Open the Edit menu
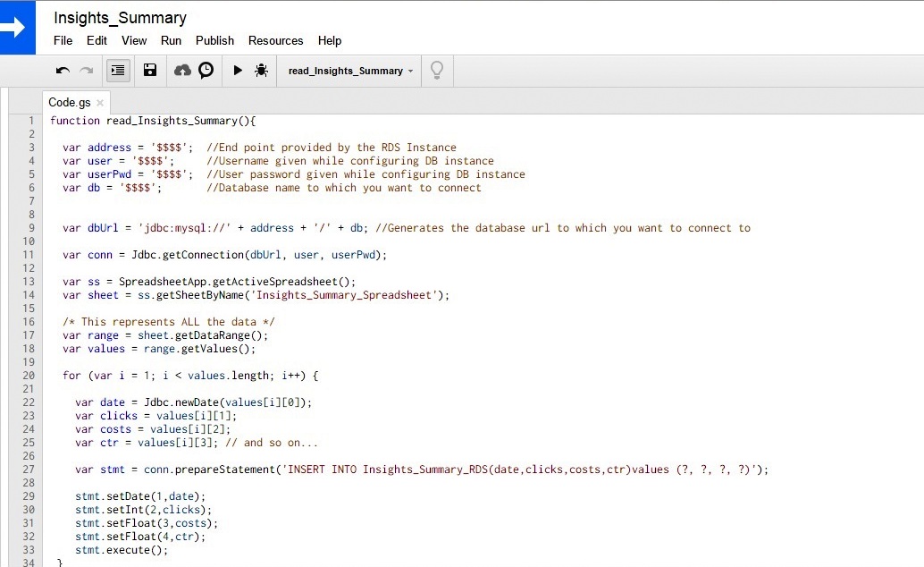This screenshot has width=924, height=567. point(97,40)
